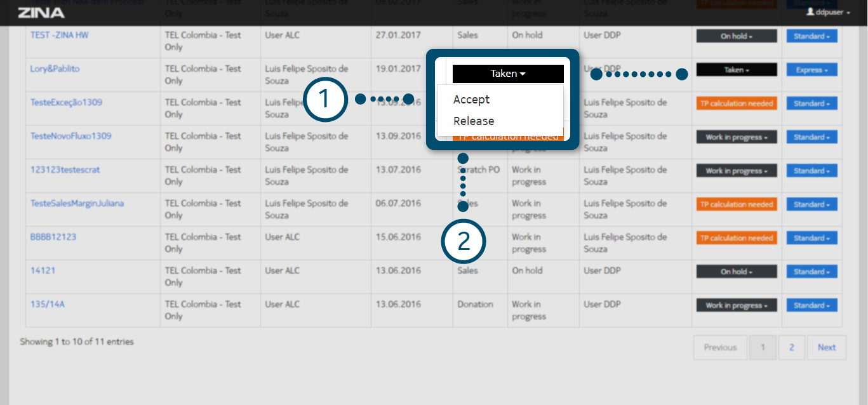The width and height of the screenshot is (868, 405).
Task: Click the Previous pagination button
Action: coord(720,347)
